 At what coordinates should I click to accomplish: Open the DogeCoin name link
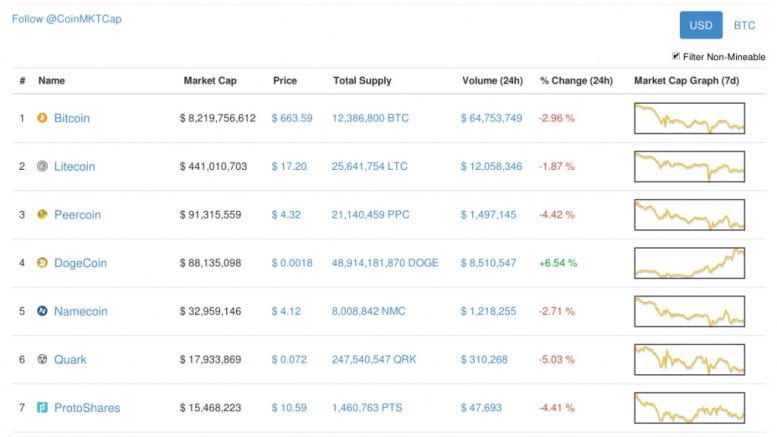coord(80,263)
